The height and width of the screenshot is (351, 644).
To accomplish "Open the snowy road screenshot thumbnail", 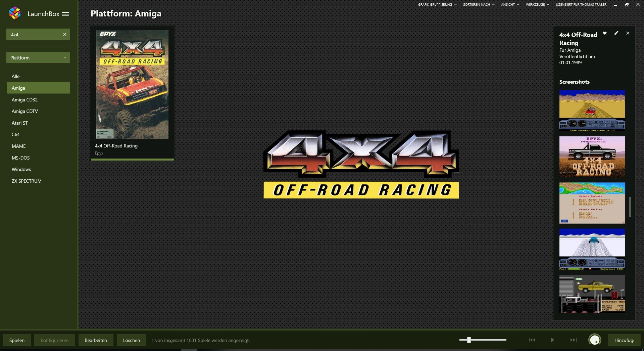I will coord(592,250).
